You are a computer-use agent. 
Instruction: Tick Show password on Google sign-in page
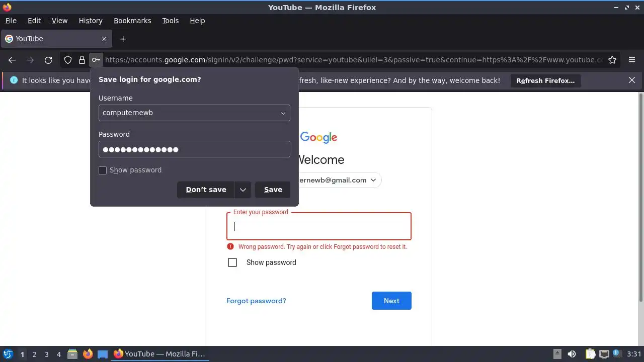click(x=232, y=262)
